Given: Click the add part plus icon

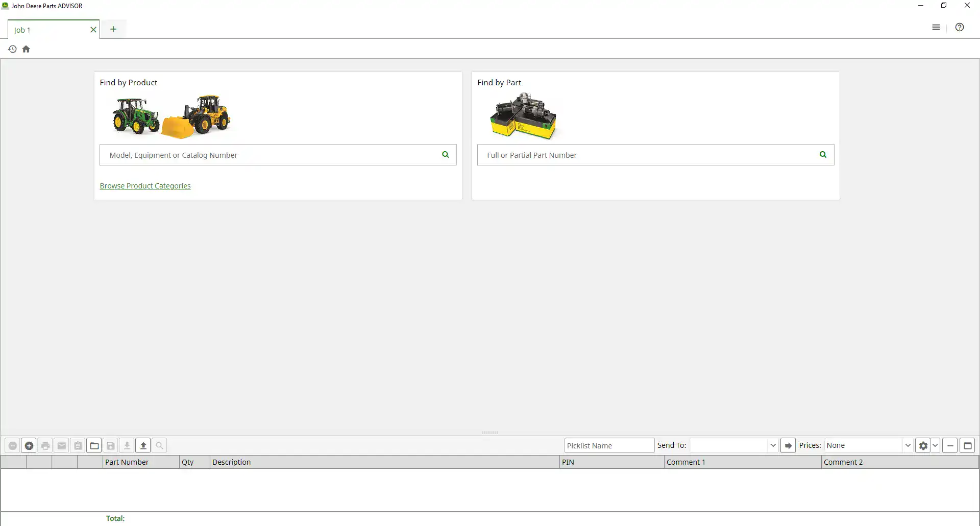Looking at the screenshot, I should click(x=29, y=446).
